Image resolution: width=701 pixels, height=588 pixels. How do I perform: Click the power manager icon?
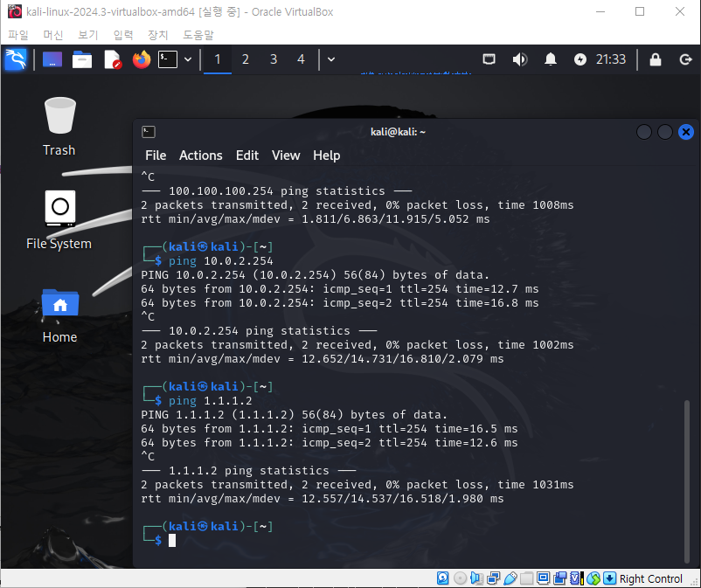580,59
